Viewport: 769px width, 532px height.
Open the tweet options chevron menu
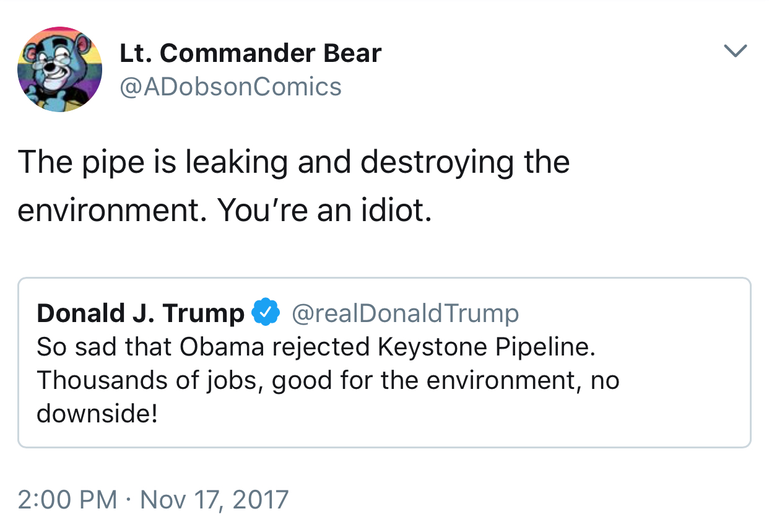[x=736, y=51]
